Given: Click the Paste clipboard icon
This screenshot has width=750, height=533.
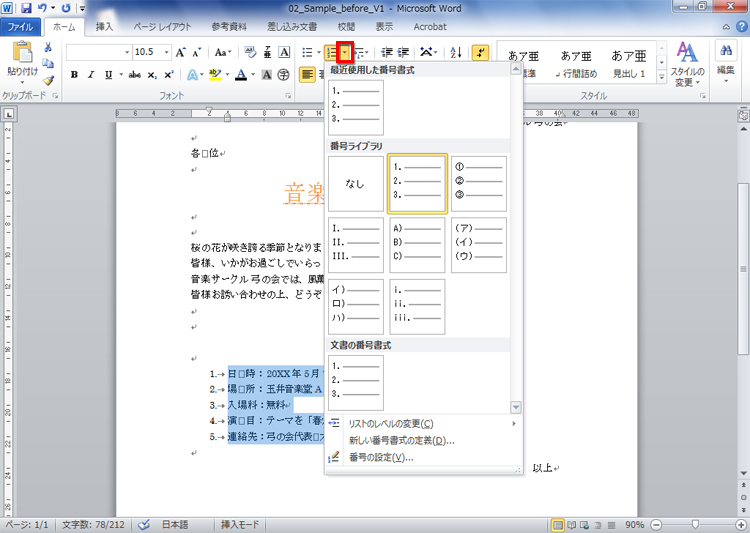Looking at the screenshot, I should (x=22, y=54).
